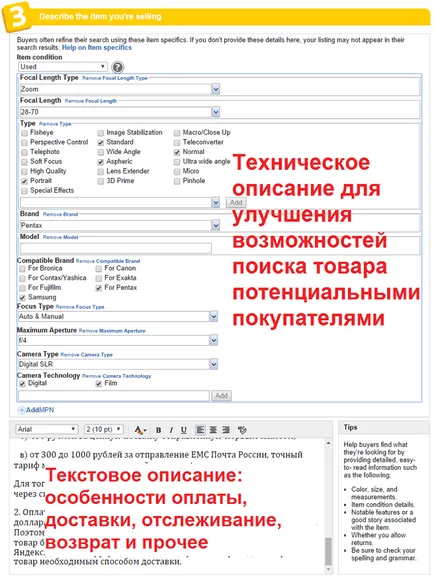Open the Item condition dropdown showing Used
The width and height of the screenshot is (434, 577).
click(x=63, y=67)
